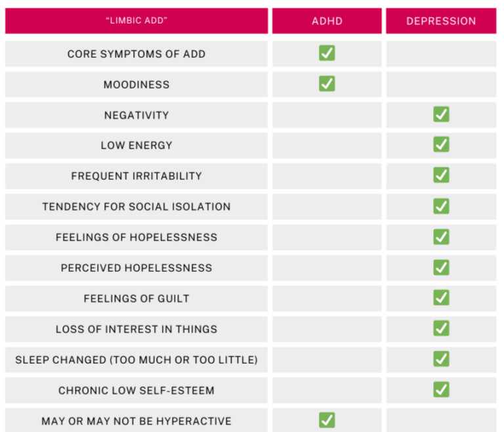Image resolution: width=504 pixels, height=432 pixels.
Task: Click the empty Depression cell in the Moodiness row
Action: (x=441, y=84)
